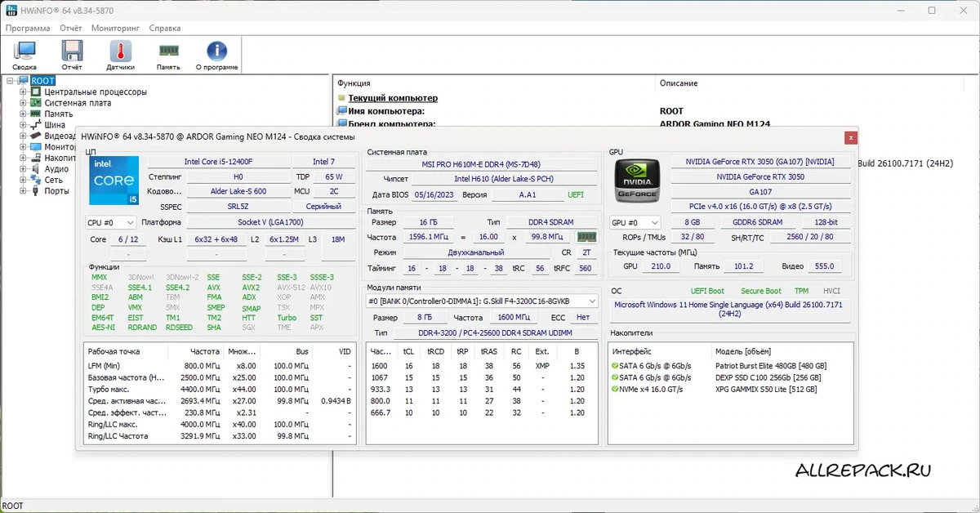
Task: Click the green status icon of DEXP SSD C100
Action: (x=615, y=377)
